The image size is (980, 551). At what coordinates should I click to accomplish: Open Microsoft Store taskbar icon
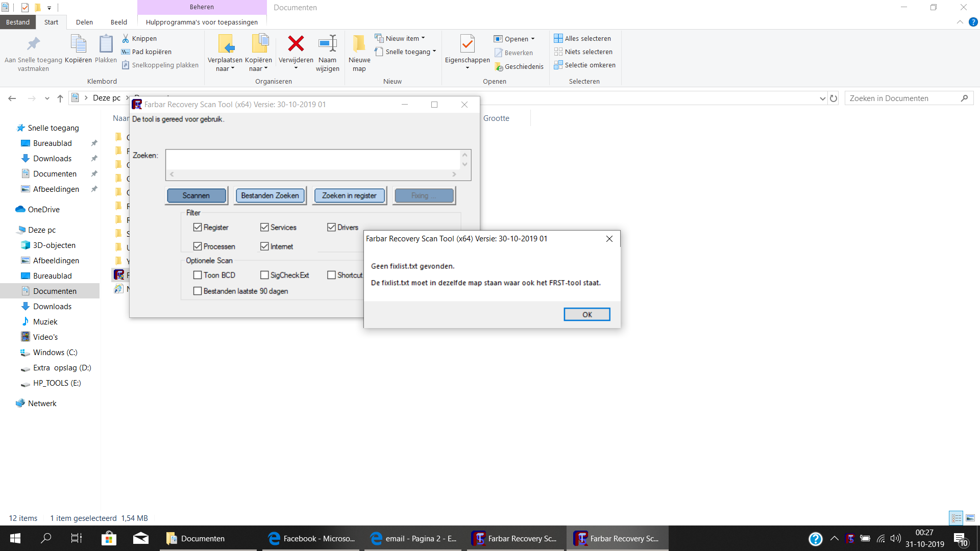109,538
